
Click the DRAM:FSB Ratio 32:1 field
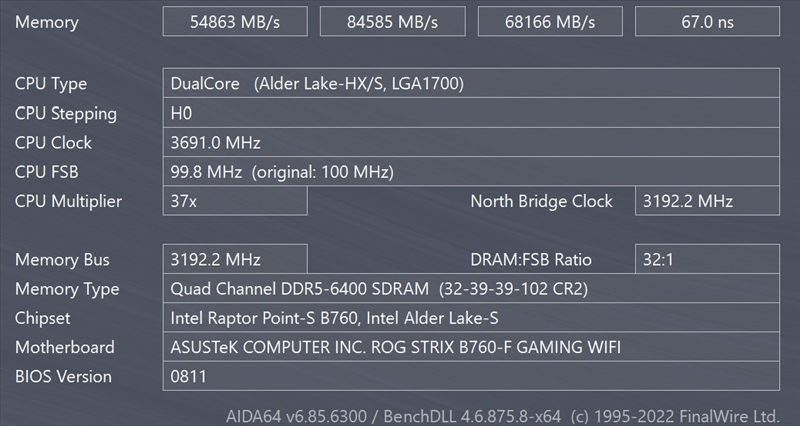707,260
